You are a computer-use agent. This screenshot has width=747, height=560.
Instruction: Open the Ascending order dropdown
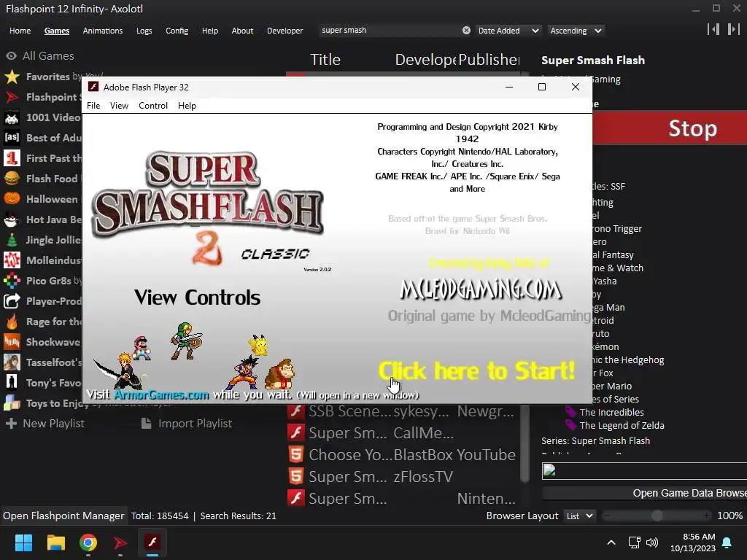click(576, 31)
